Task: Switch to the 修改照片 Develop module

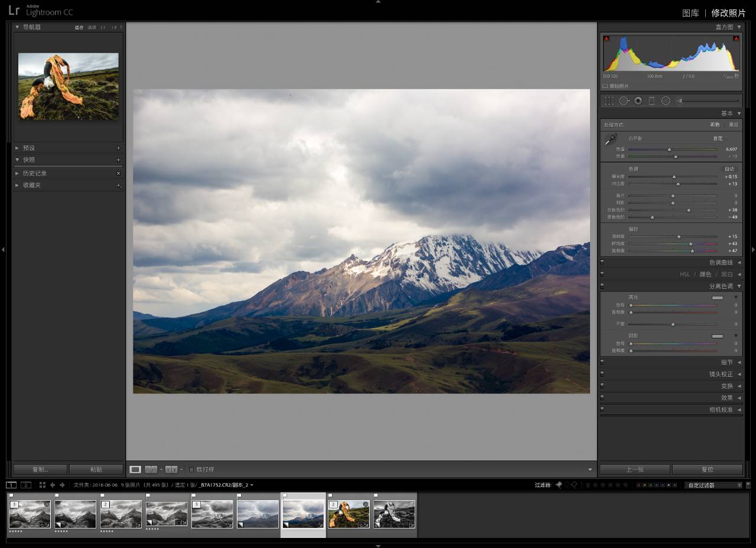Action: coord(728,13)
